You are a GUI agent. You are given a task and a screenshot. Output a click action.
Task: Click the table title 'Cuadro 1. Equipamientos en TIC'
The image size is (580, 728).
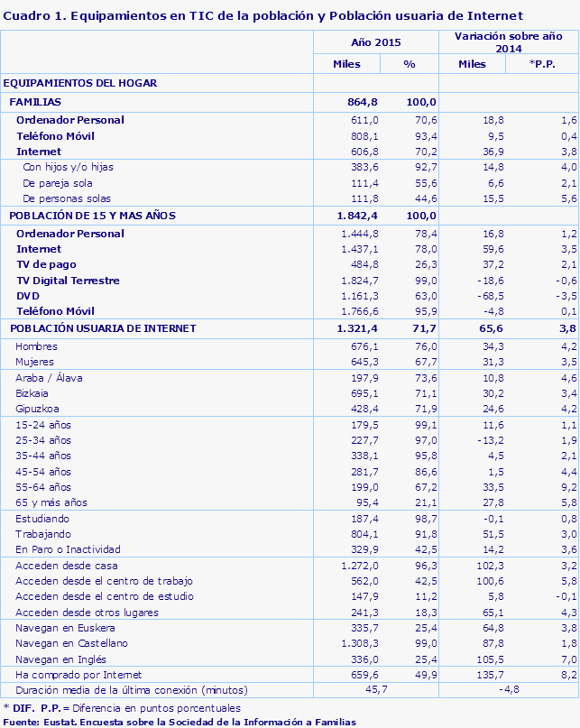(x=262, y=15)
